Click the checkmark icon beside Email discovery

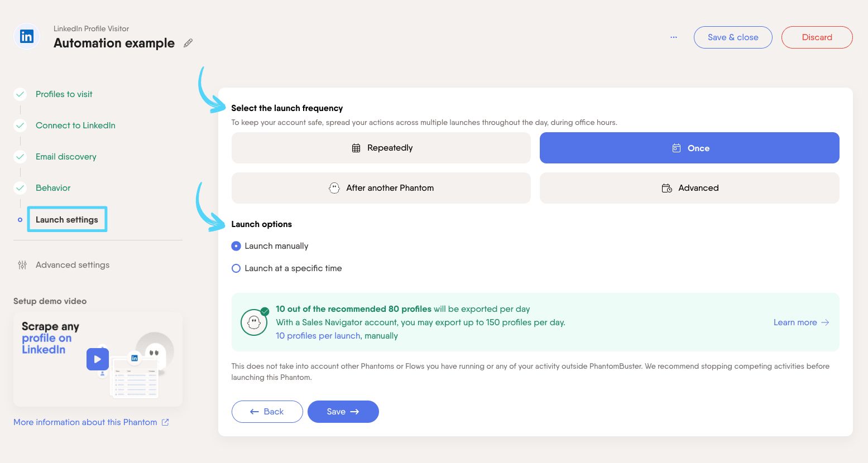point(20,157)
